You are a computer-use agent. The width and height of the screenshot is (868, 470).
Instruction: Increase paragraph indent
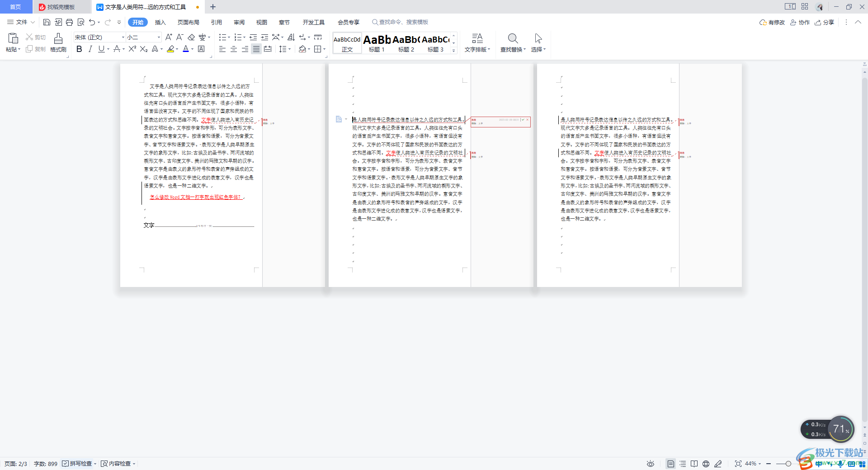pos(264,37)
